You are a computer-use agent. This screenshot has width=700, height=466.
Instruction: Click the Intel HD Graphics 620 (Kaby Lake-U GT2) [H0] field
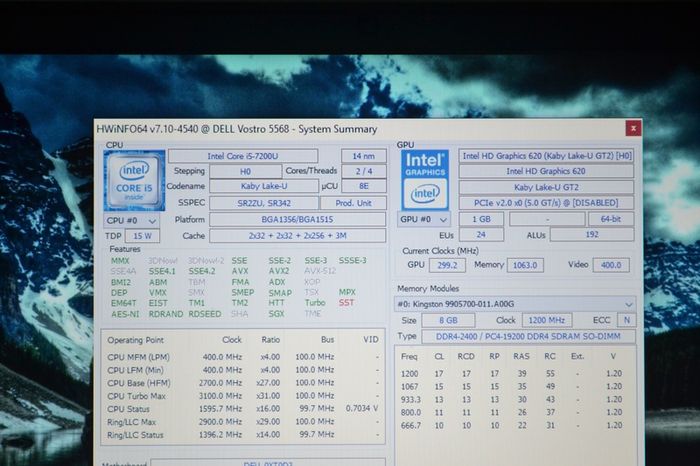[x=546, y=156]
